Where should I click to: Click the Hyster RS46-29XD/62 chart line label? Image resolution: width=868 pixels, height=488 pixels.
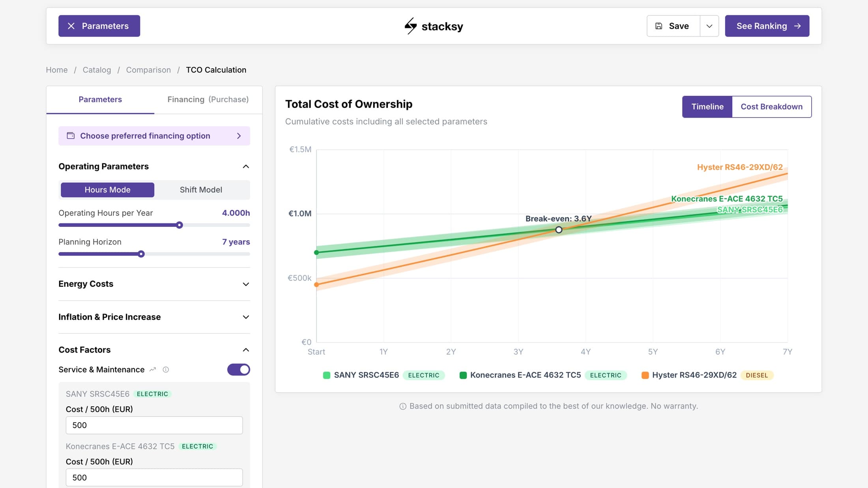[x=740, y=167]
